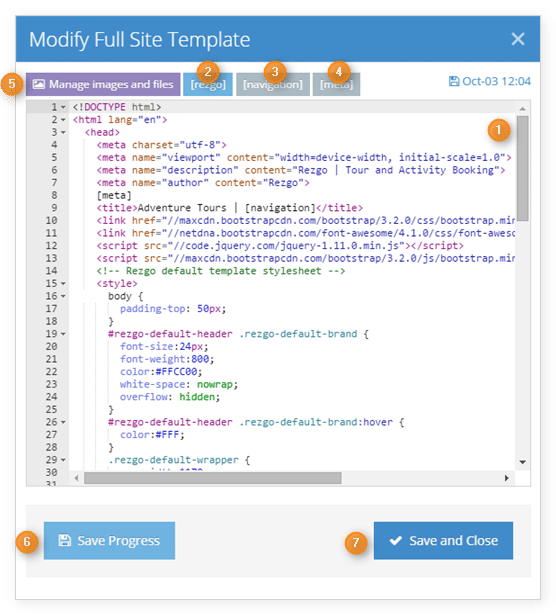The width and height of the screenshot is (556, 615).
Task: Collapse the code fold at line 1
Action: (63, 107)
